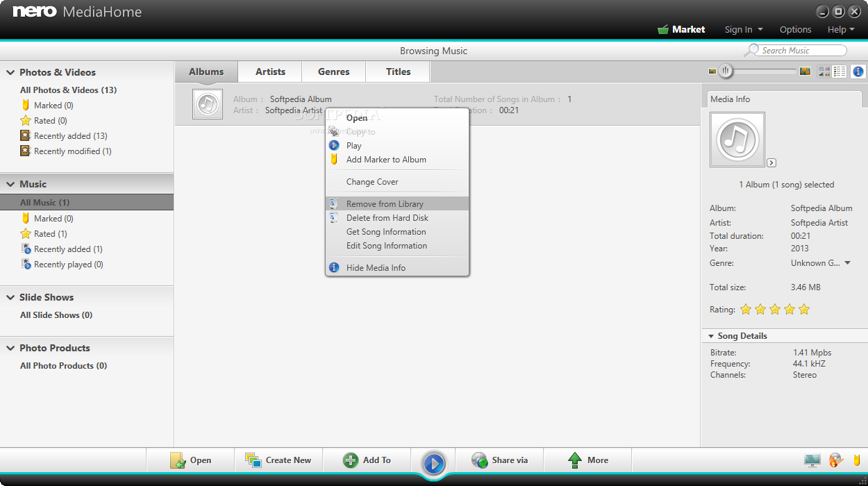Click the bin icon beside Delete from Hard Disk

[334, 217]
